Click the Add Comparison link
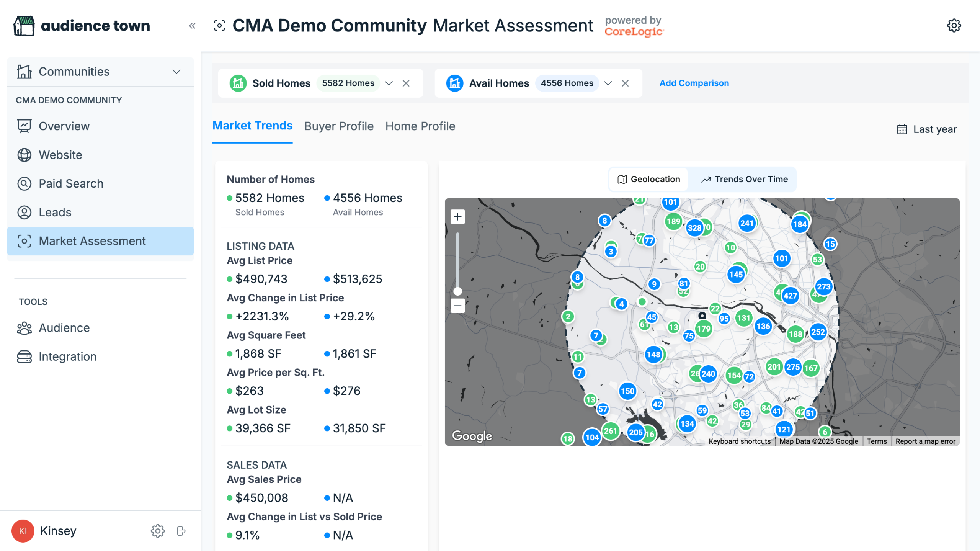Image resolution: width=980 pixels, height=551 pixels. tap(694, 83)
